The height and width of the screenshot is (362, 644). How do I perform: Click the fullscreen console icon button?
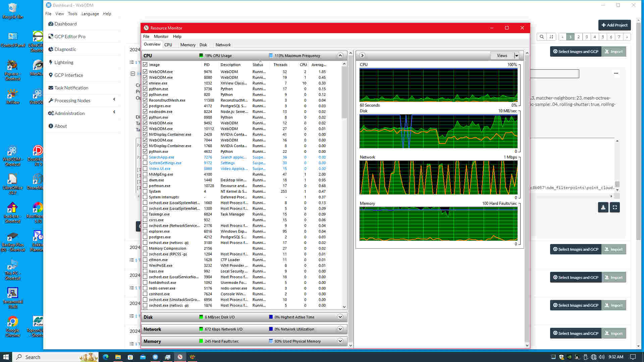pyautogui.click(x=615, y=207)
